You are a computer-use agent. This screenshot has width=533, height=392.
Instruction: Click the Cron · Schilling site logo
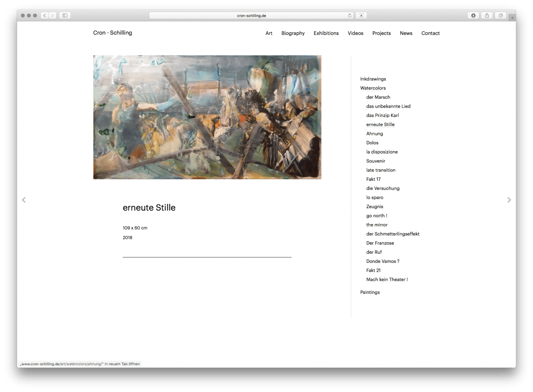point(112,33)
